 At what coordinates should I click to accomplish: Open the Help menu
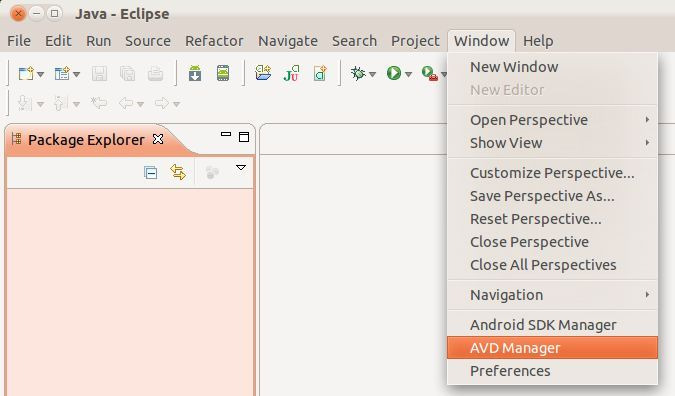tap(538, 41)
